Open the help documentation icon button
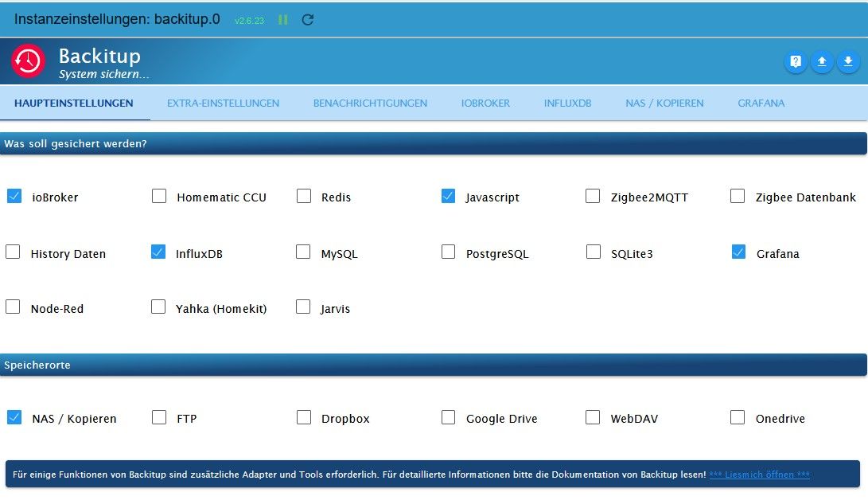The image size is (868, 500). click(796, 61)
